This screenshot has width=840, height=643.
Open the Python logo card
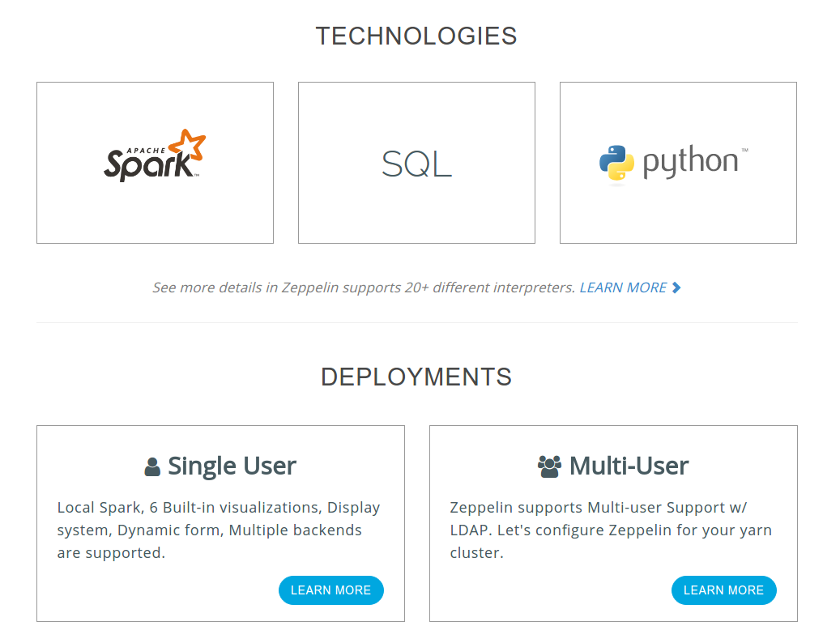(678, 163)
